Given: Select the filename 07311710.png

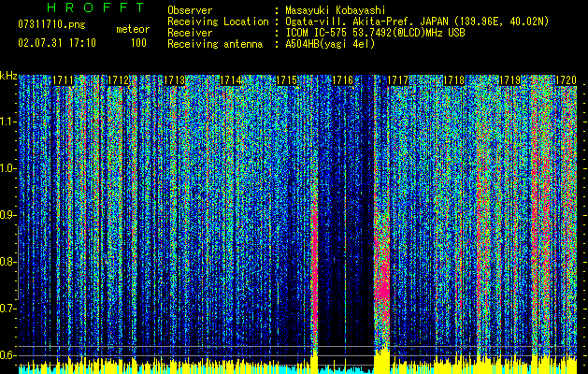Looking at the screenshot, I should 51,25.
